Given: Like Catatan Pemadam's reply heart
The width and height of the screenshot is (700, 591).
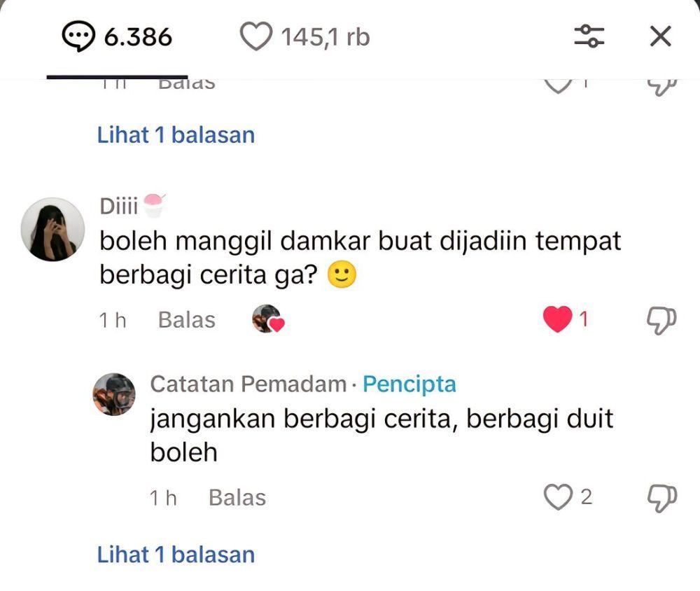Looking at the screenshot, I should coord(558,496).
